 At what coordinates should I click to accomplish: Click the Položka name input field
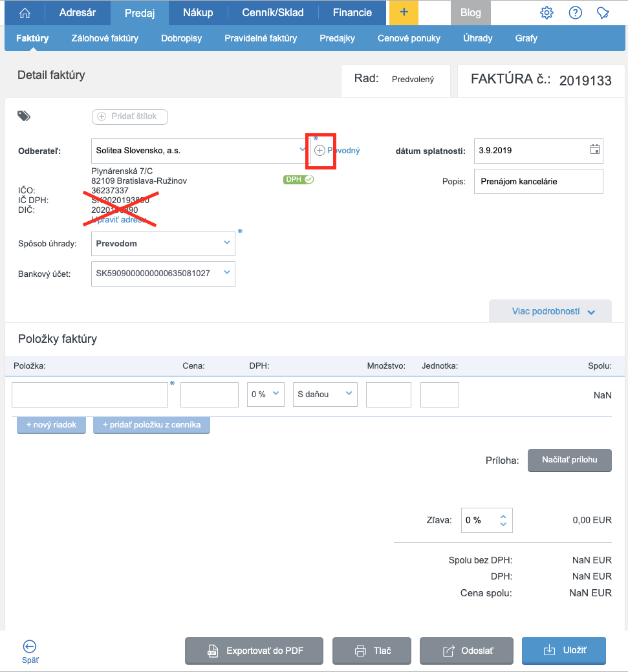90,395
